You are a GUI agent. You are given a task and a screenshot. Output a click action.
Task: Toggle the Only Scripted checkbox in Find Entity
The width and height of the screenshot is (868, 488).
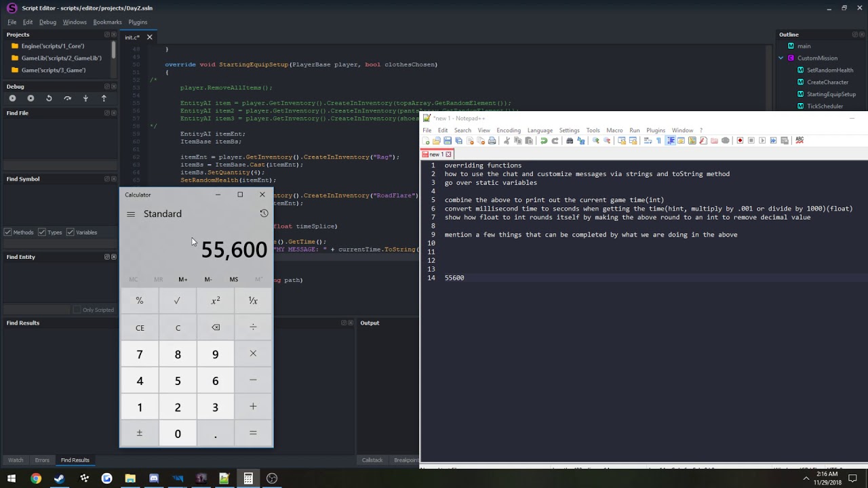pos(77,310)
